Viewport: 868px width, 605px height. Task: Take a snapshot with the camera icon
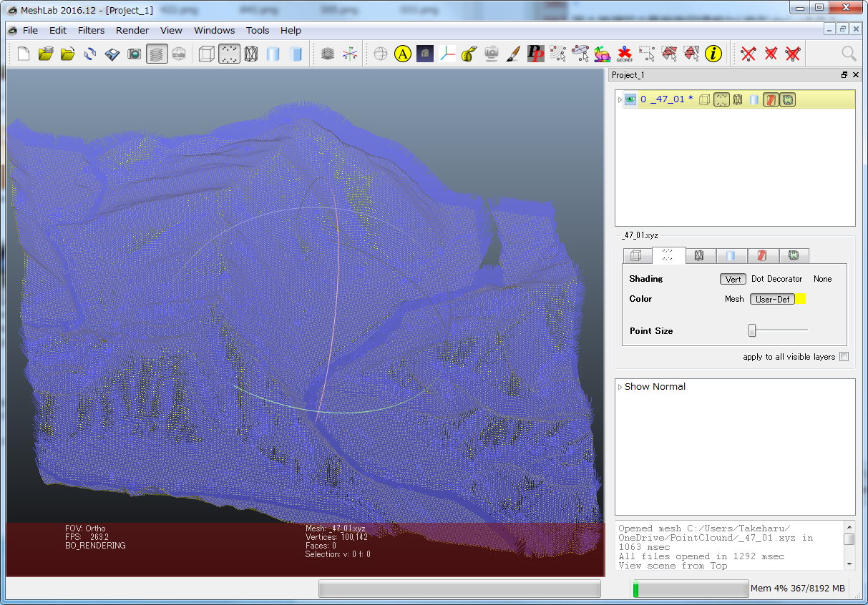click(135, 54)
